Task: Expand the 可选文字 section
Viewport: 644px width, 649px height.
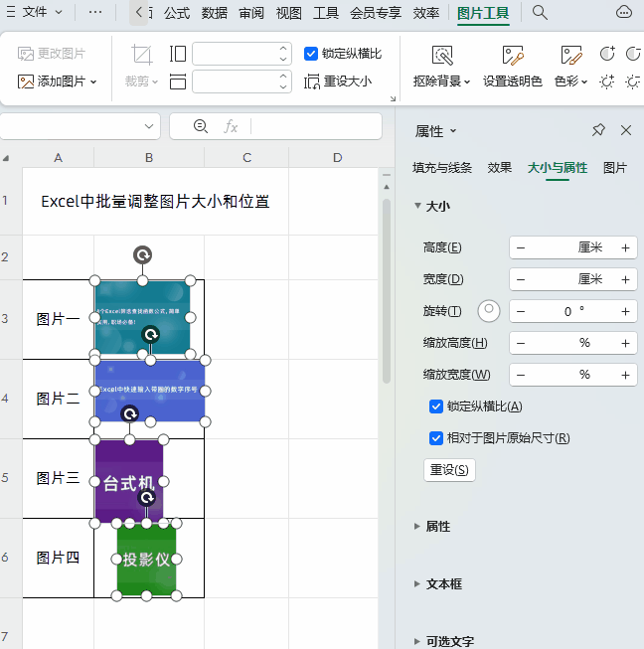Action: pos(416,641)
